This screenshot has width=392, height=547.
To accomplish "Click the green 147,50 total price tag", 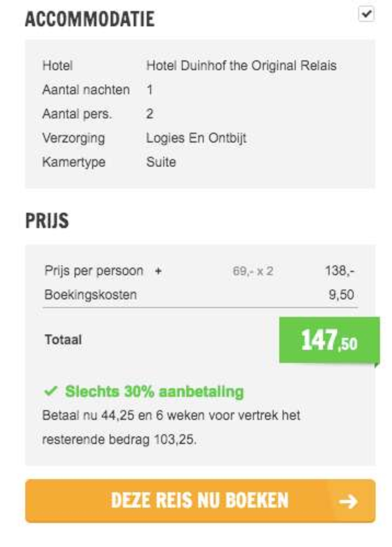I will [329, 340].
